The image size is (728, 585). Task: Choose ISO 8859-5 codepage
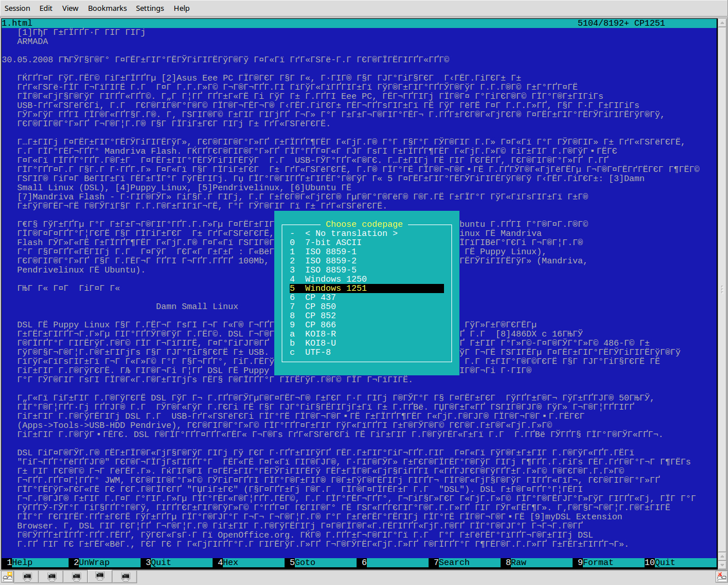[x=366, y=270]
